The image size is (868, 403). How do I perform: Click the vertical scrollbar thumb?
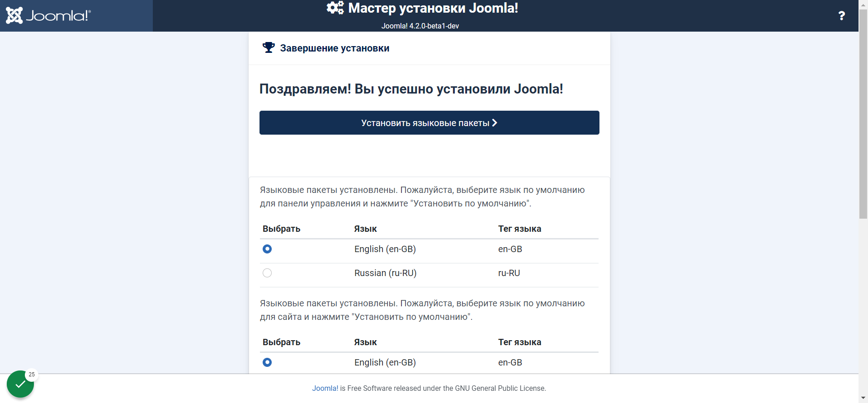[863, 114]
